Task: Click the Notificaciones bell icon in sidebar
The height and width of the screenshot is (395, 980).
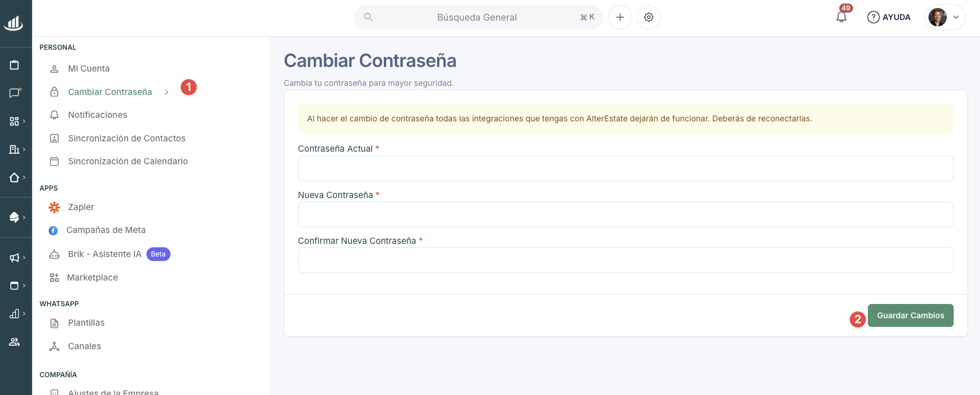Action: tap(54, 115)
